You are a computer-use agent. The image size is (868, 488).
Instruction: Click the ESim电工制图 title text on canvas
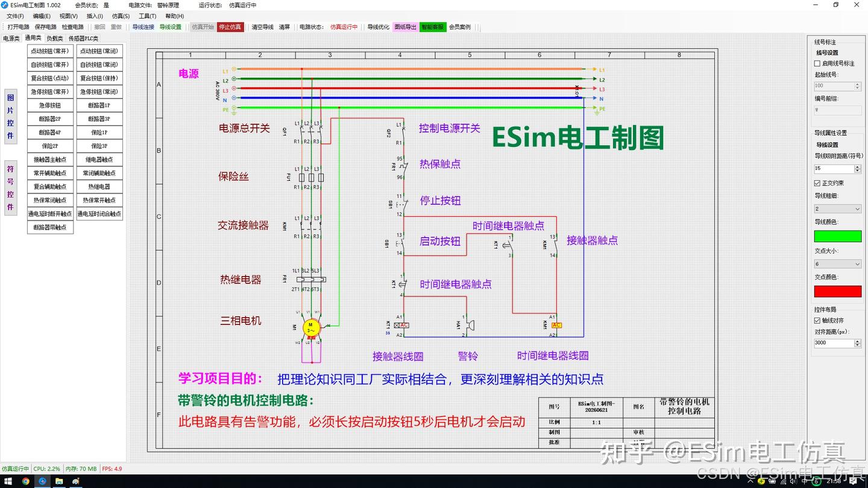577,138
